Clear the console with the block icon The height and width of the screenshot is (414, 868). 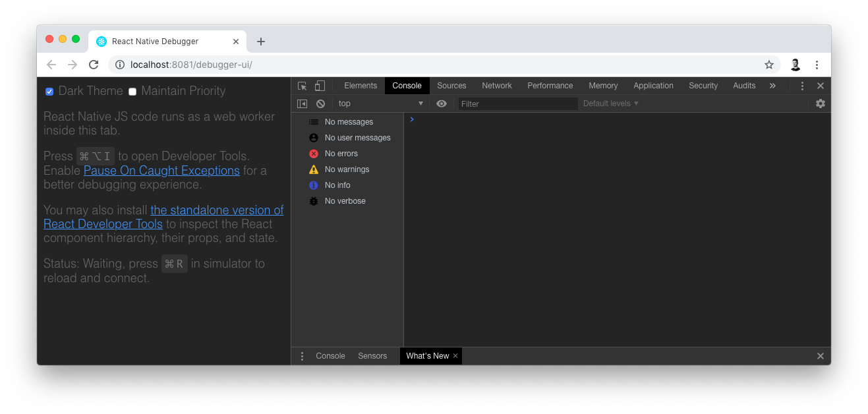coord(320,103)
